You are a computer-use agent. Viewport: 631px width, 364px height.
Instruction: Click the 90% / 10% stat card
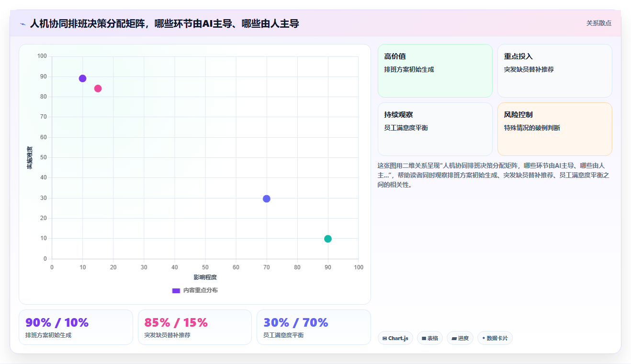(76, 327)
